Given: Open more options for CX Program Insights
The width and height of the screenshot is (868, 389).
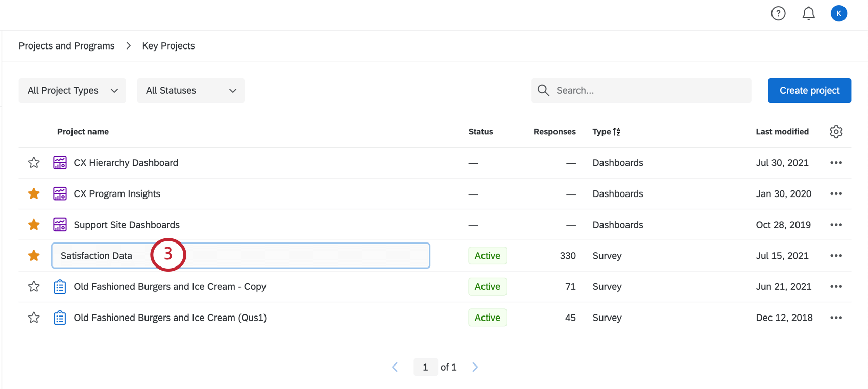Looking at the screenshot, I should pos(836,194).
